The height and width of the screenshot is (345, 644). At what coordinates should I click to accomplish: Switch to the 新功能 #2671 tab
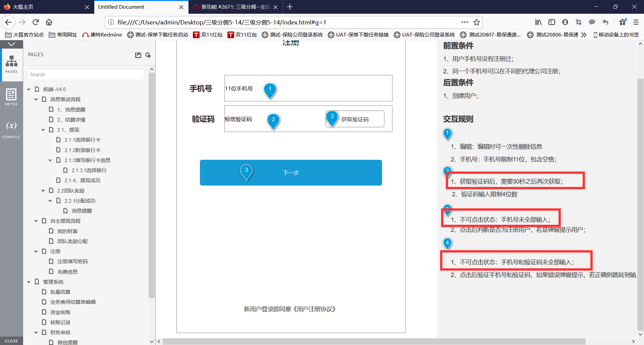coord(235,7)
